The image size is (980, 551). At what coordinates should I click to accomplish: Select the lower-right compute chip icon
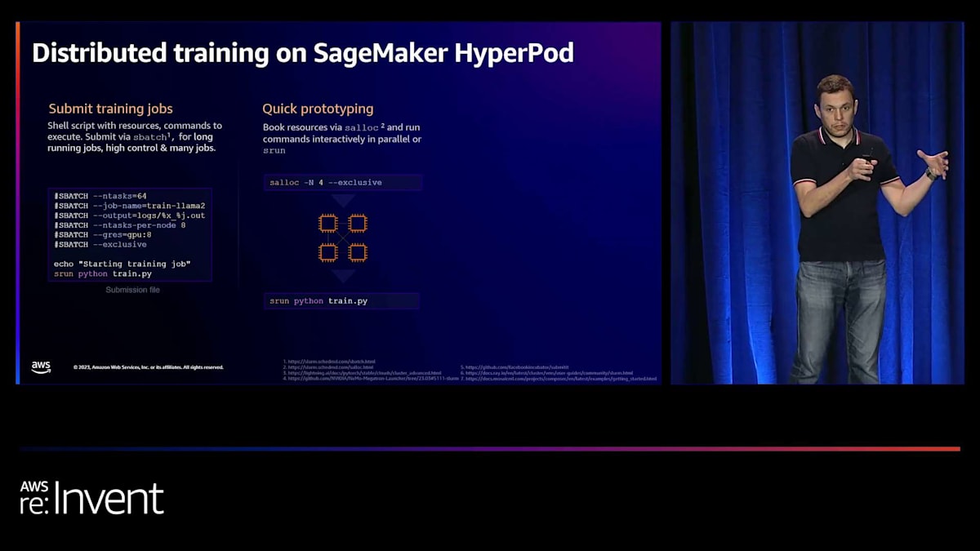(358, 252)
